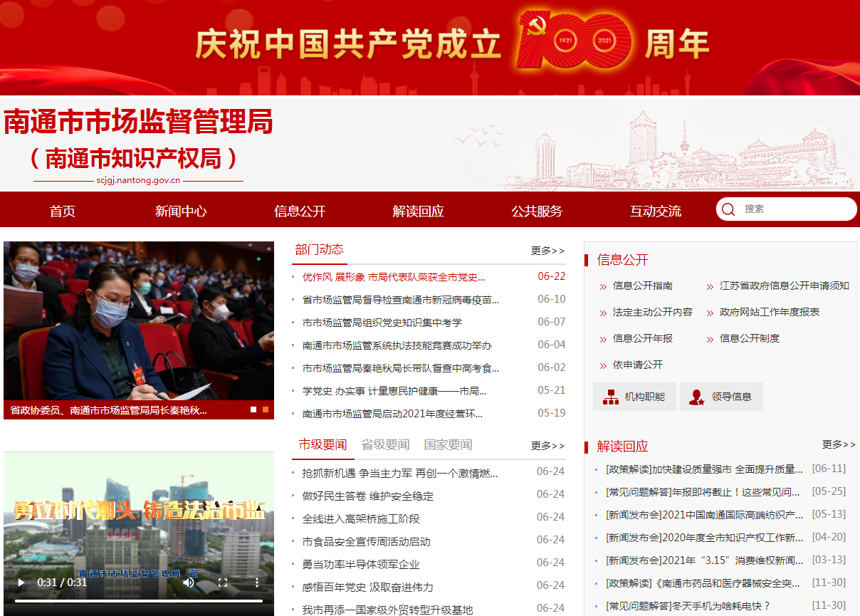This screenshot has height=616, width=860.
Task: Open 公共服务 navigation item
Action: click(537, 211)
